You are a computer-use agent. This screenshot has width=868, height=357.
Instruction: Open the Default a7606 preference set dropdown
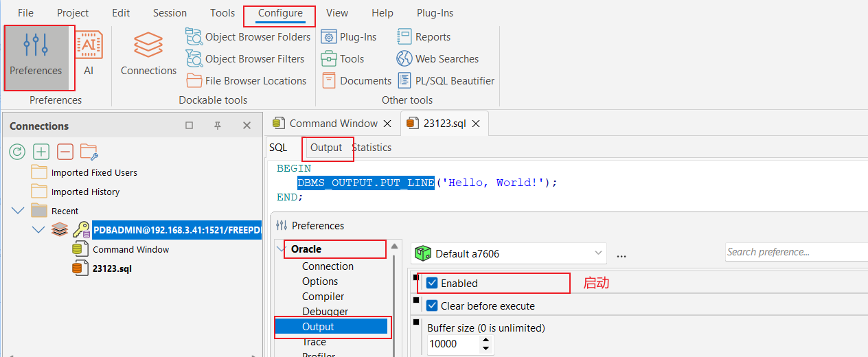(597, 253)
